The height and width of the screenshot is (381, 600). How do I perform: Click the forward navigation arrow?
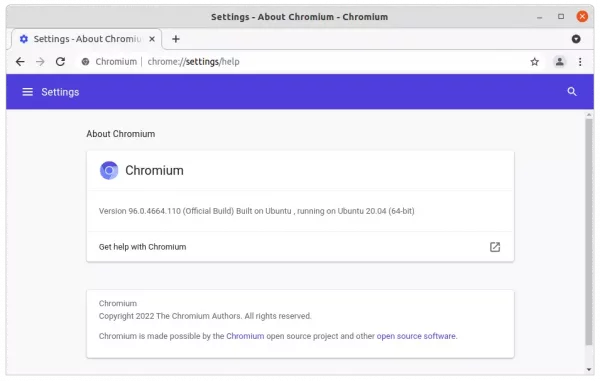40,62
